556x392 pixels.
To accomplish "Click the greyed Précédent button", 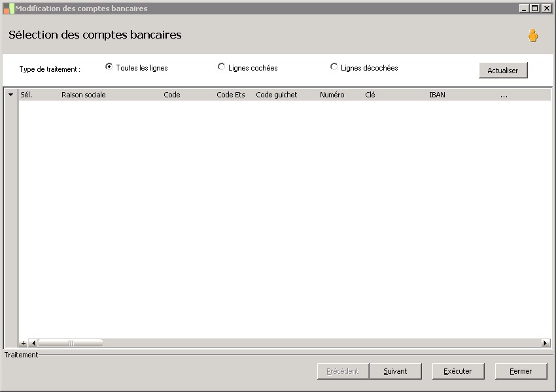I will tap(343, 371).
